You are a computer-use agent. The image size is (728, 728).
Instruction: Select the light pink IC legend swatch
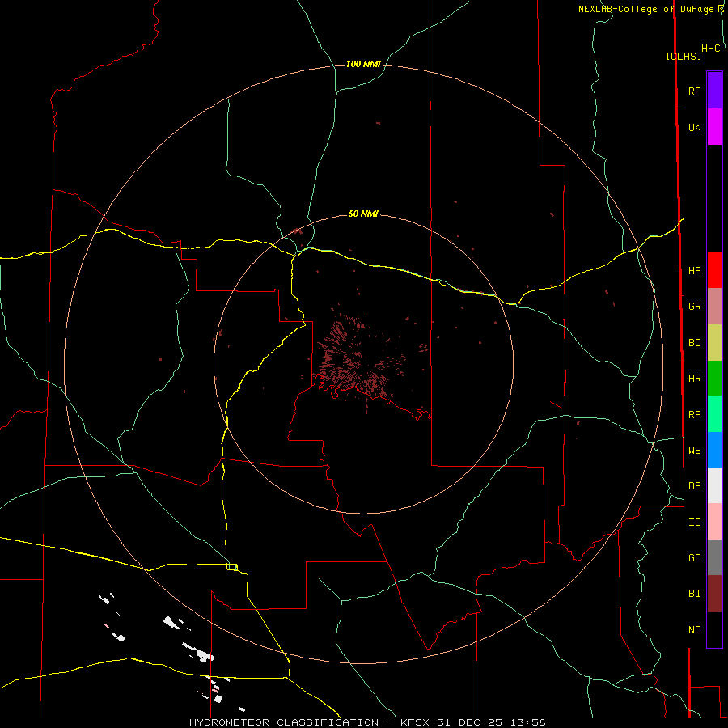(714, 522)
